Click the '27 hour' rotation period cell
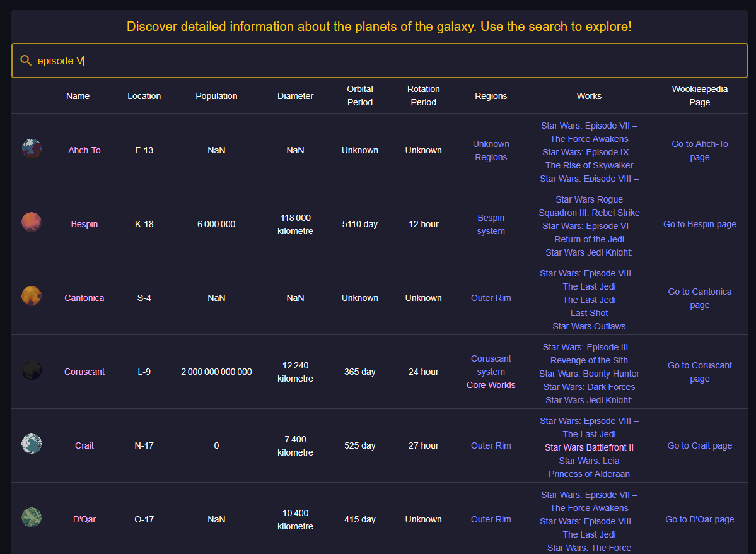This screenshot has height=554, width=756. 423,445
